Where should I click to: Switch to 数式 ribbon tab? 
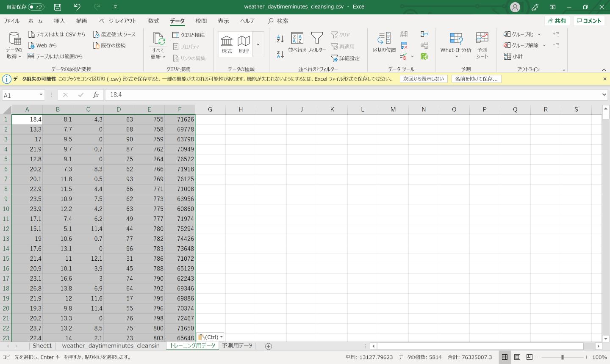pyautogui.click(x=154, y=21)
